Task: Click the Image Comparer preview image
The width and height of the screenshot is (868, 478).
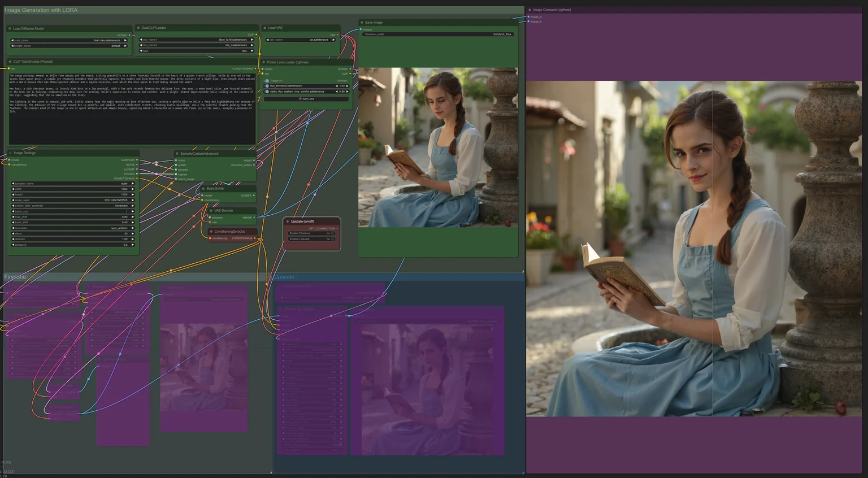Action: pyautogui.click(x=694, y=249)
